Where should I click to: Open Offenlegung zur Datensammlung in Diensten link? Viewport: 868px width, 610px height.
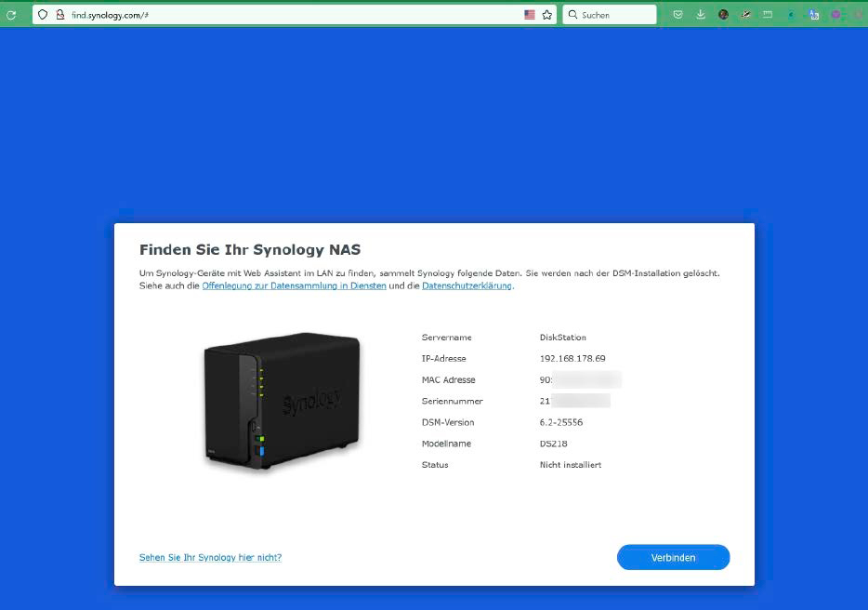pos(294,285)
